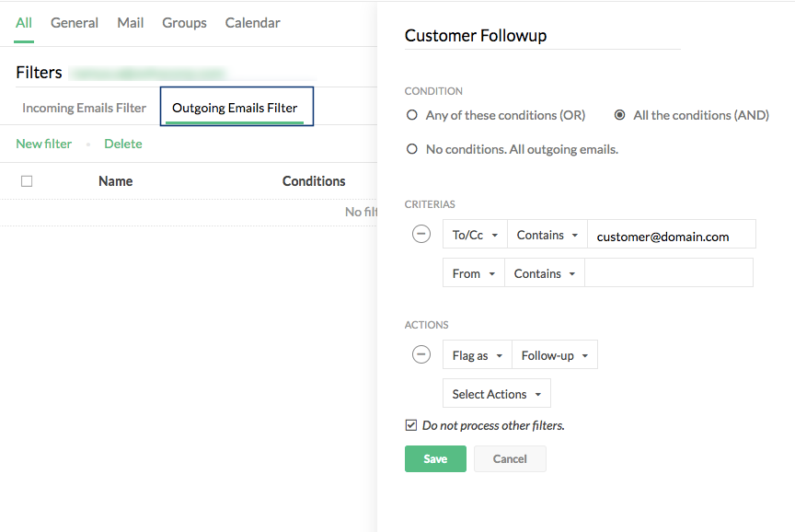Open the Calendar settings tab
The height and width of the screenshot is (532, 795).
point(252,23)
